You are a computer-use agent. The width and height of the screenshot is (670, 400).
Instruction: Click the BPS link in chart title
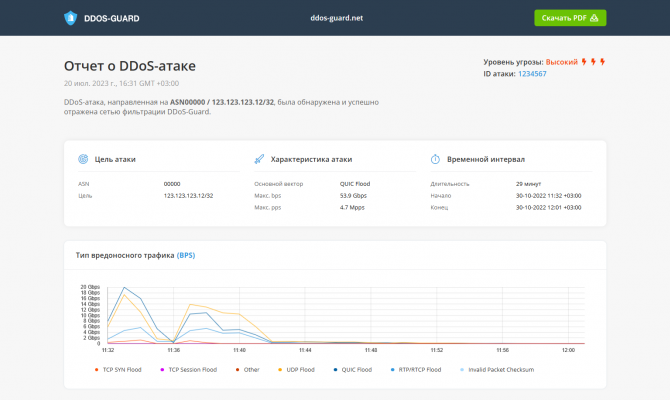[186, 256]
